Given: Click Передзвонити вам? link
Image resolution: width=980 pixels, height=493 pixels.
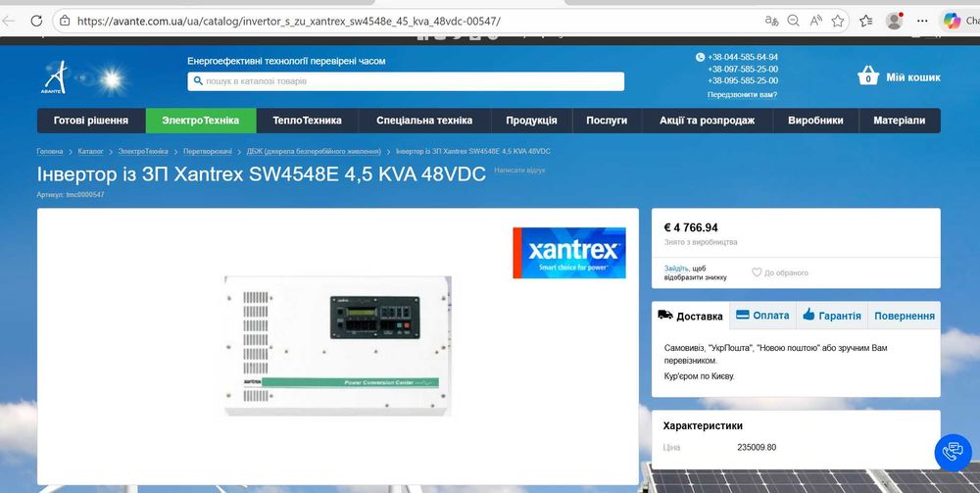Looking at the screenshot, I should (x=743, y=95).
